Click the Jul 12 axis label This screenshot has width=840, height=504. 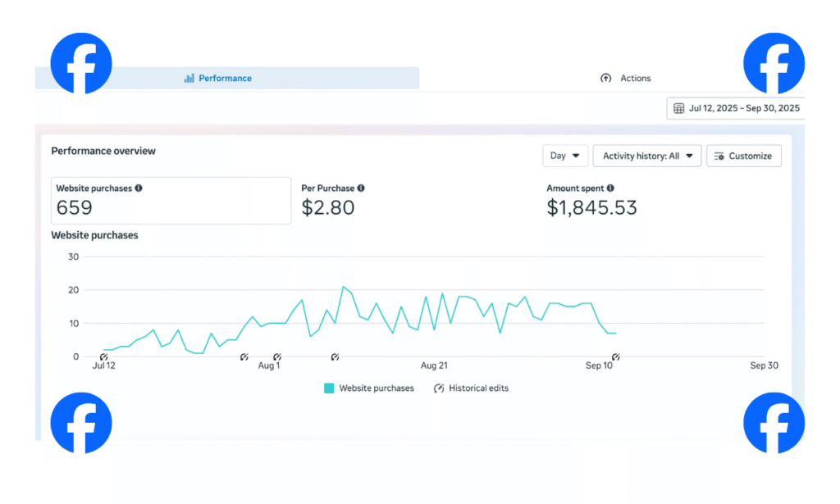[x=104, y=366]
